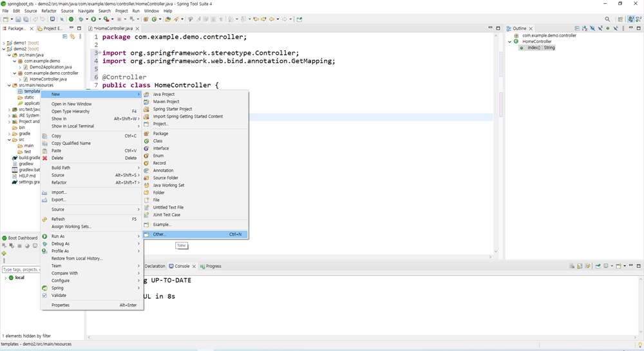Click the New Java Class toolbar icon
This screenshot has width=644, height=351.
154,19
